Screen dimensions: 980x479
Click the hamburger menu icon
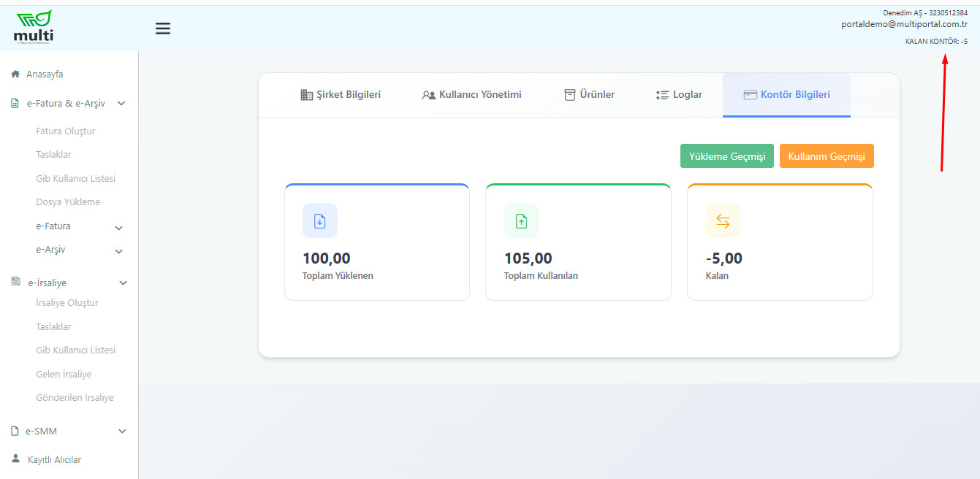point(163,28)
